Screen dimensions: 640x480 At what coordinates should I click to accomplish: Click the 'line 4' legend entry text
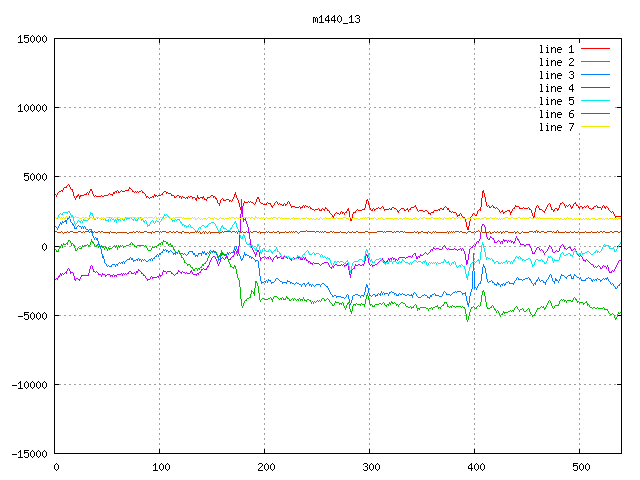pos(557,88)
